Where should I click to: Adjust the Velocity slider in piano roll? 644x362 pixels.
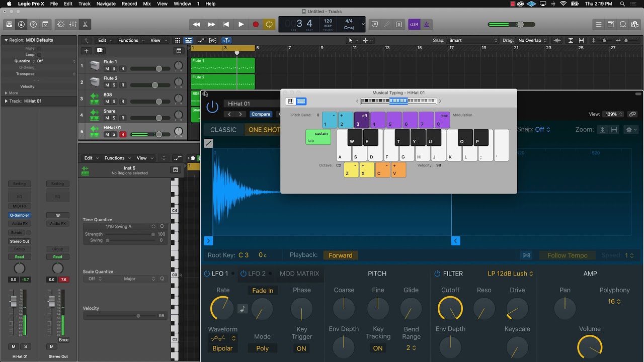point(122,316)
